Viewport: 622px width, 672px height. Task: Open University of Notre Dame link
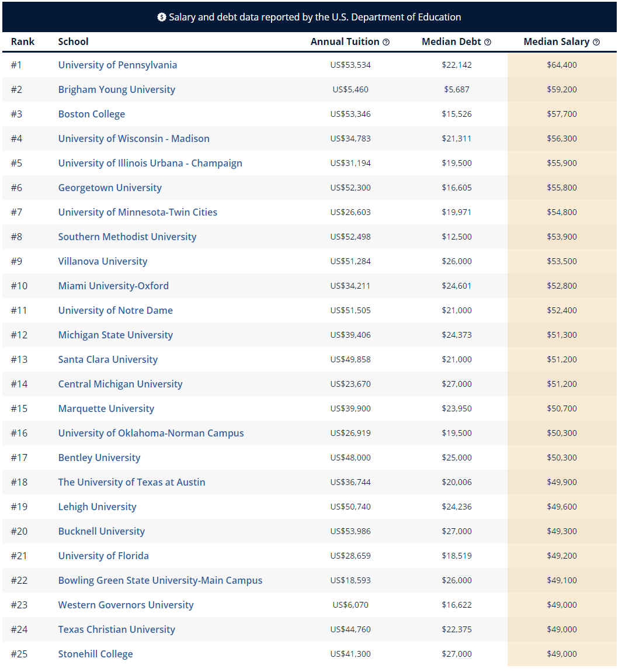(x=115, y=310)
